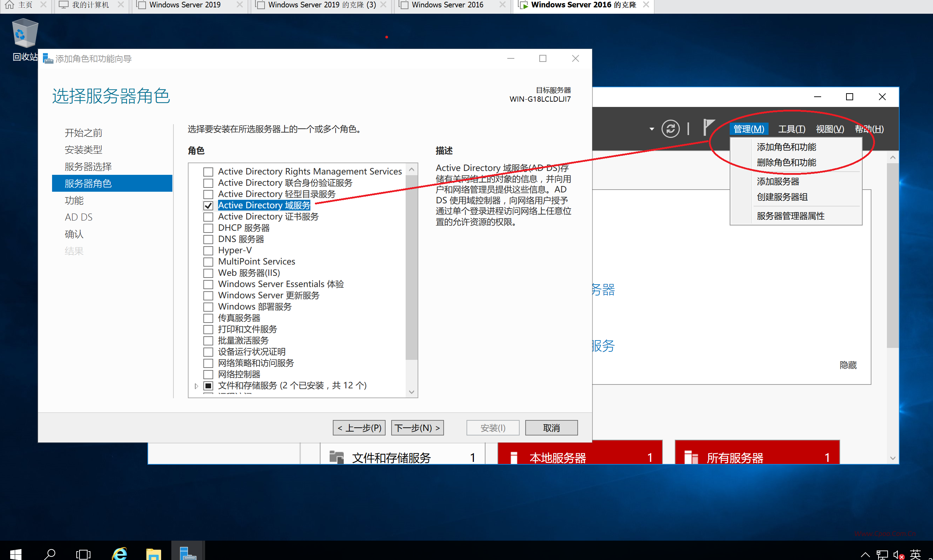This screenshot has width=933, height=560.
Task: Click roles list scroll down arrow
Action: pyautogui.click(x=412, y=392)
